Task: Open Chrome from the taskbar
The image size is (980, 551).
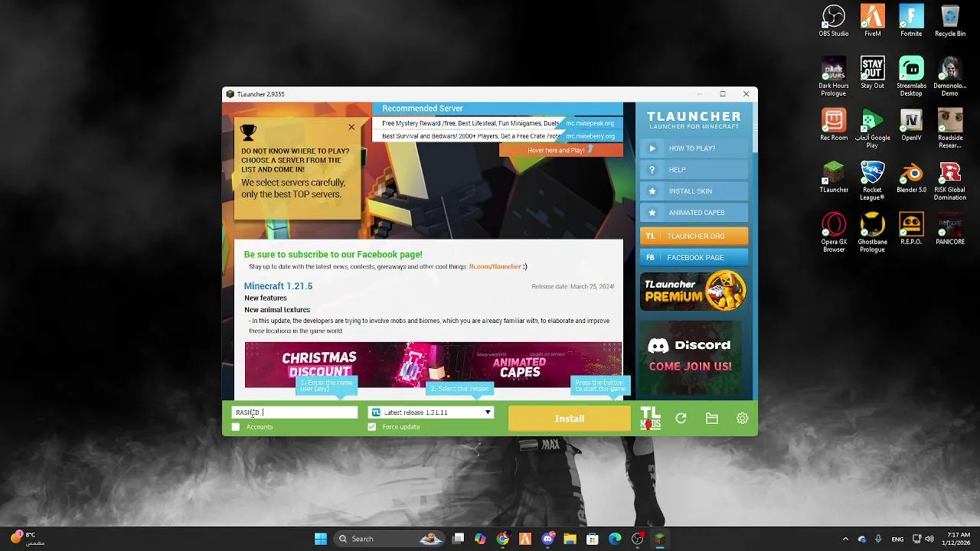Action: point(502,539)
